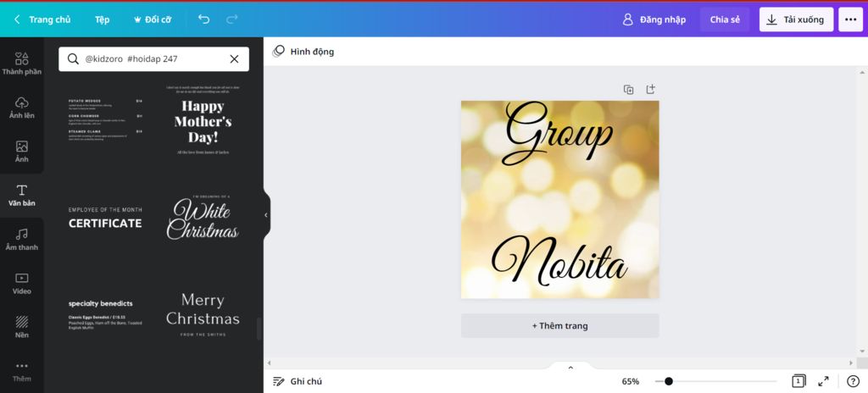This screenshot has width=868, height=393.
Task: Click Đăng nhập to sign in
Action: (x=654, y=19)
